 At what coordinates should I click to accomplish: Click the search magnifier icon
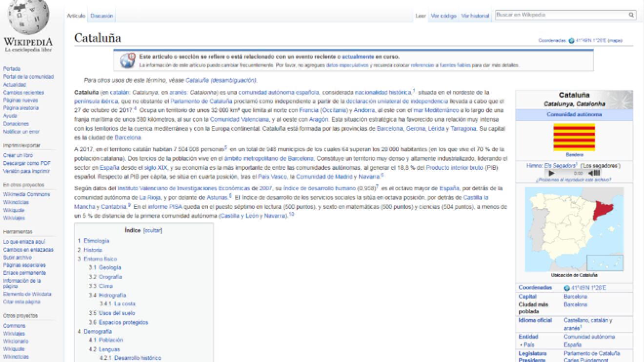coord(631,15)
